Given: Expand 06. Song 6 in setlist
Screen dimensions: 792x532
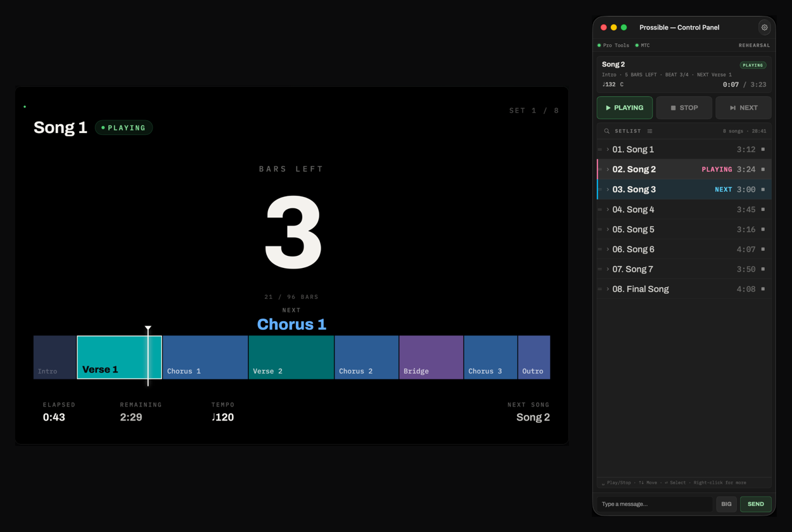Looking at the screenshot, I should point(608,250).
